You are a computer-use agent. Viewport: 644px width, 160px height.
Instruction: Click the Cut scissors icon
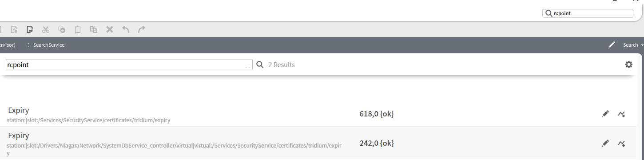tap(46, 30)
